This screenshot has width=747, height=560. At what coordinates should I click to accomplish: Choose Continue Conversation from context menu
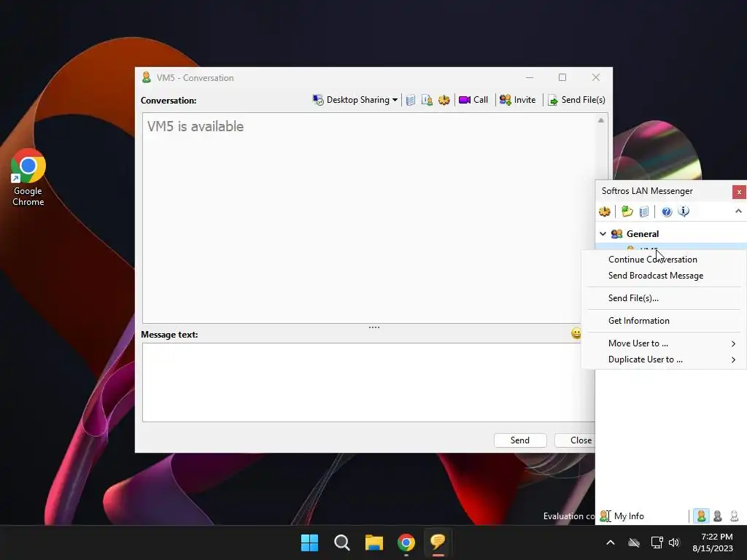click(653, 260)
